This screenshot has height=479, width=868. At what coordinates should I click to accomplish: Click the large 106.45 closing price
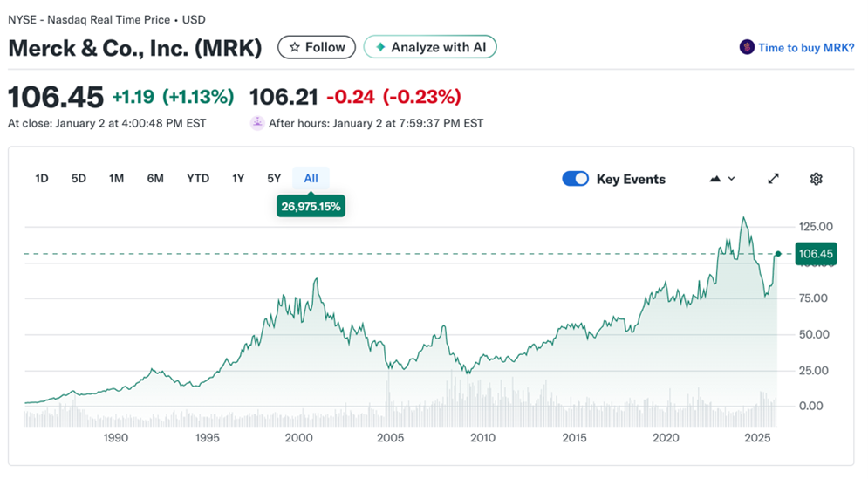pos(56,97)
